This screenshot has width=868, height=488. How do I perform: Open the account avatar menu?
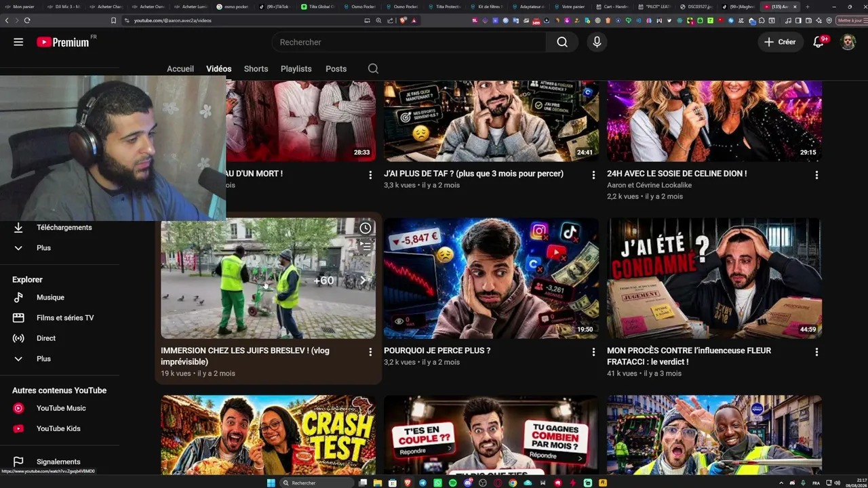click(848, 42)
